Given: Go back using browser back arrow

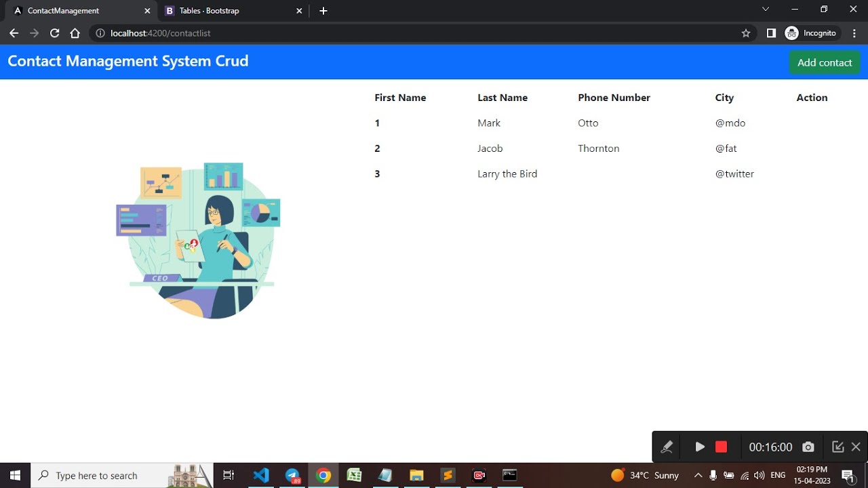Looking at the screenshot, I should tap(14, 33).
